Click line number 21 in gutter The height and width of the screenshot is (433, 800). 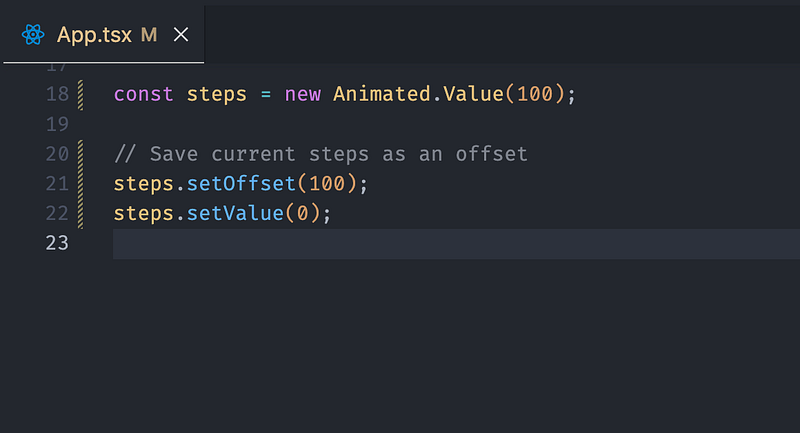(x=57, y=184)
